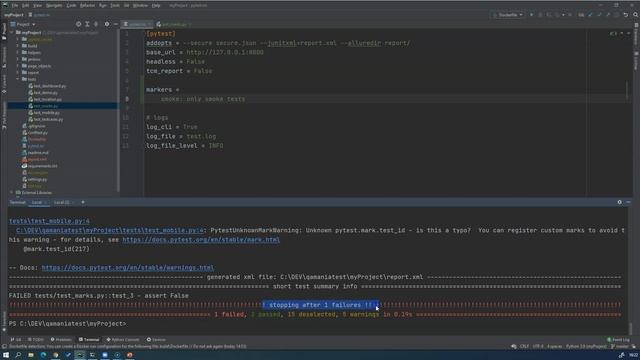Click the Select Opened File target icon
This screenshot has width=640, height=360.
tap(78, 24)
